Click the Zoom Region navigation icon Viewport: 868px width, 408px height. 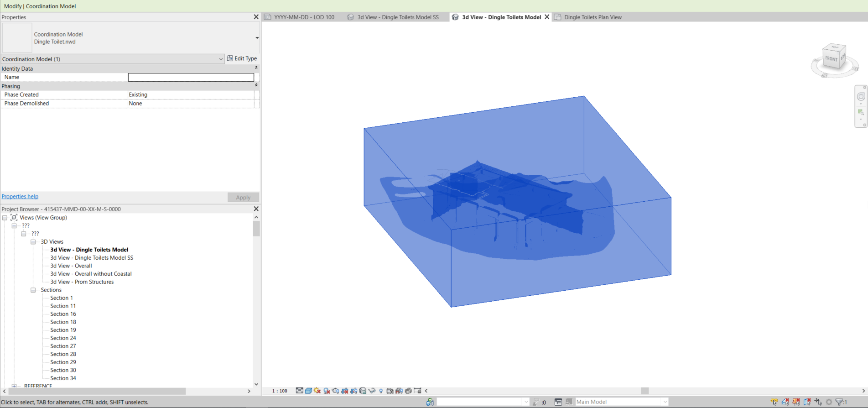[x=861, y=112]
